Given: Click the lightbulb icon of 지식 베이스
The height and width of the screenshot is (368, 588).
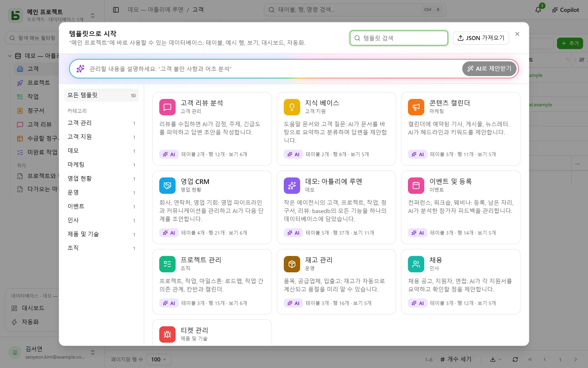Looking at the screenshot, I should [292, 107].
